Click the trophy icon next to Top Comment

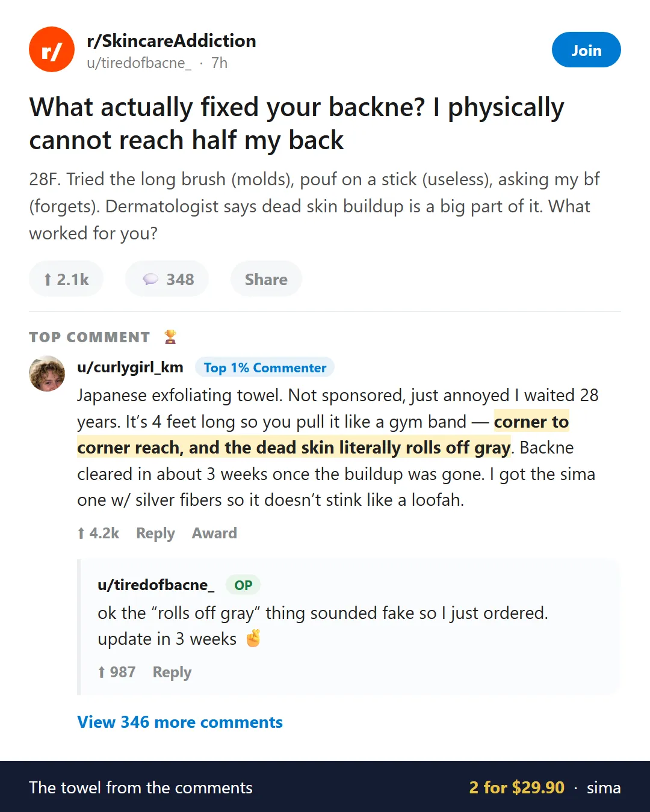click(170, 337)
